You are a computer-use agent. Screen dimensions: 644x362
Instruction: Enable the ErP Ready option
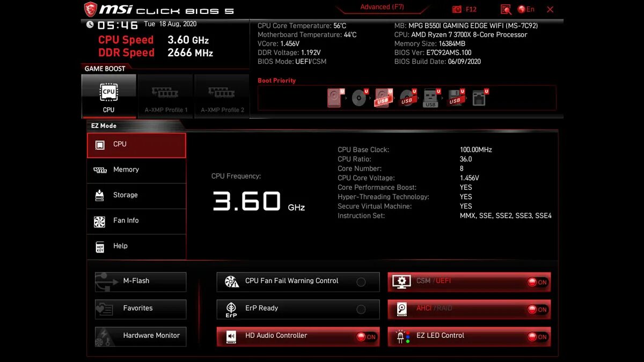[361, 309]
